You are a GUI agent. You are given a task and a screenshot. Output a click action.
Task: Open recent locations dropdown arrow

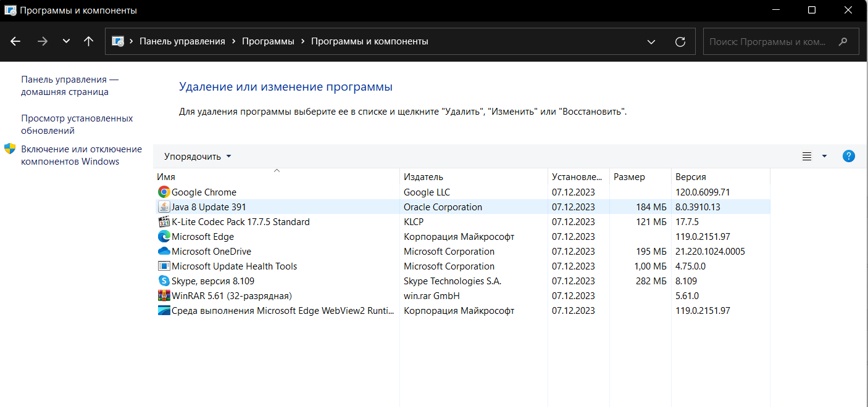[66, 41]
